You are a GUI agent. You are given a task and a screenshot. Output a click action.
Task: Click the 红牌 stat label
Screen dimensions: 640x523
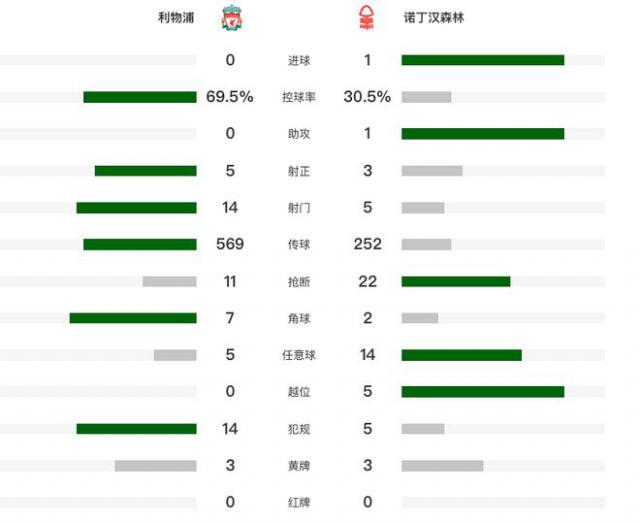pyautogui.click(x=298, y=503)
